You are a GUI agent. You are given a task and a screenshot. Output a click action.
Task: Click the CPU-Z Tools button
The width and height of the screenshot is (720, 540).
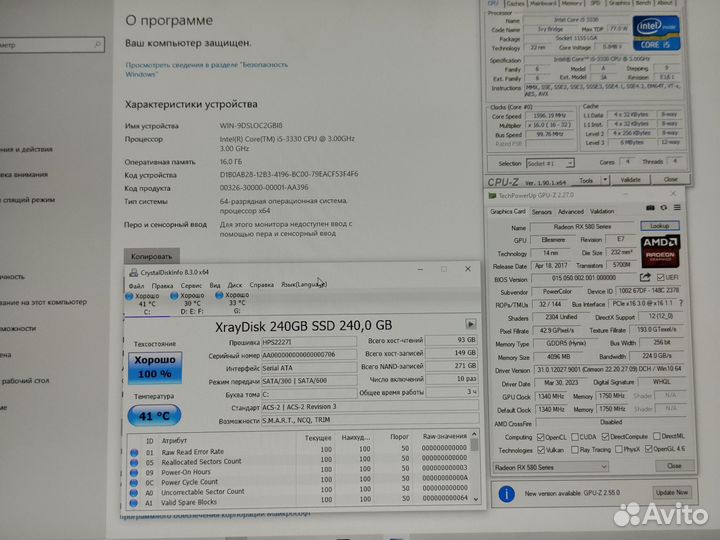click(x=586, y=180)
